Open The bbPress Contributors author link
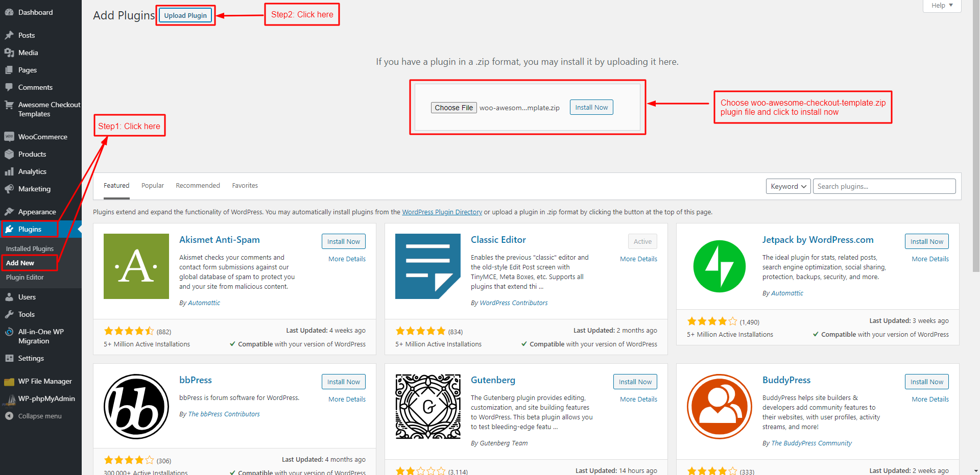The width and height of the screenshot is (980, 475). point(224,414)
